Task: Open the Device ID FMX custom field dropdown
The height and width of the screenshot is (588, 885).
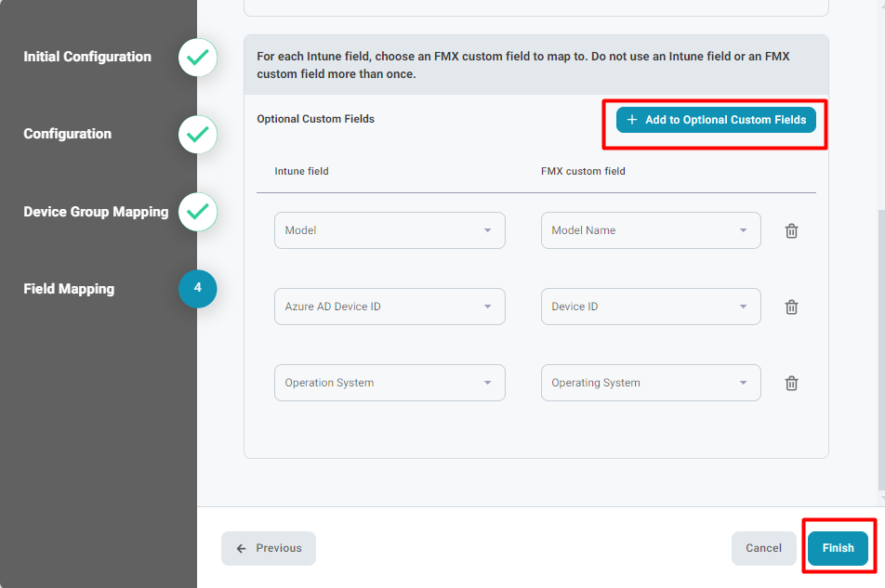Action: 651,307
